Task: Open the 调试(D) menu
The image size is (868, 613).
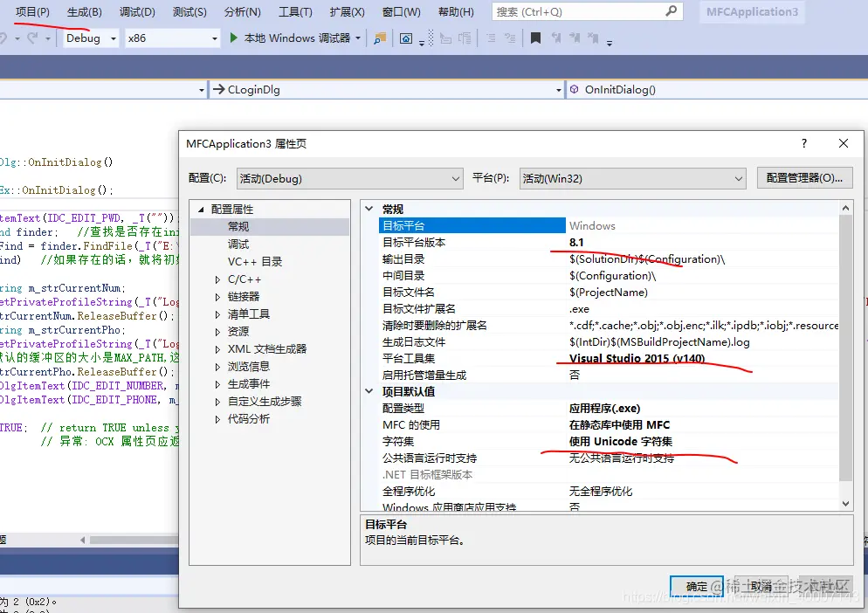Action: pos(137,11)
